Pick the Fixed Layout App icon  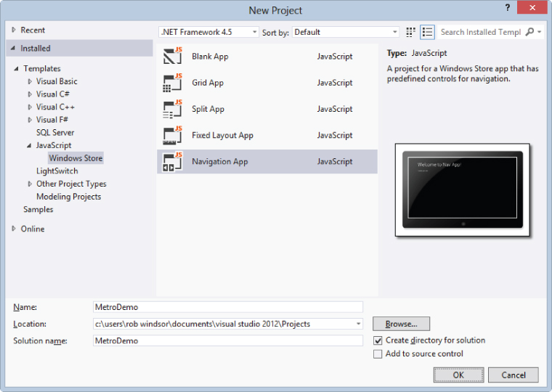[172, 135]
